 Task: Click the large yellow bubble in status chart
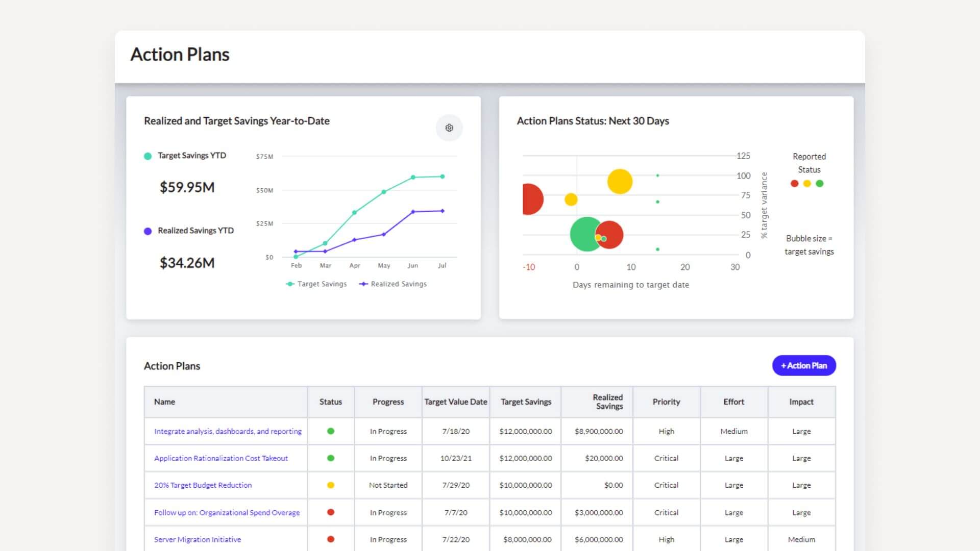[620, 181]
